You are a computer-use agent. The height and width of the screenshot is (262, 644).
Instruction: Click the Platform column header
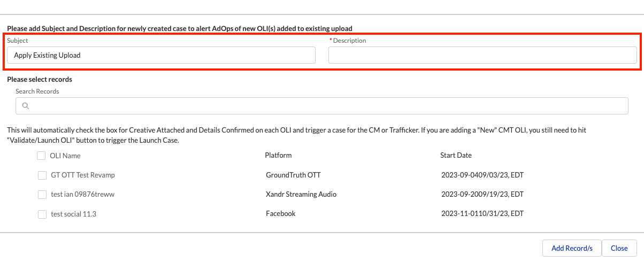click(278, 155)
